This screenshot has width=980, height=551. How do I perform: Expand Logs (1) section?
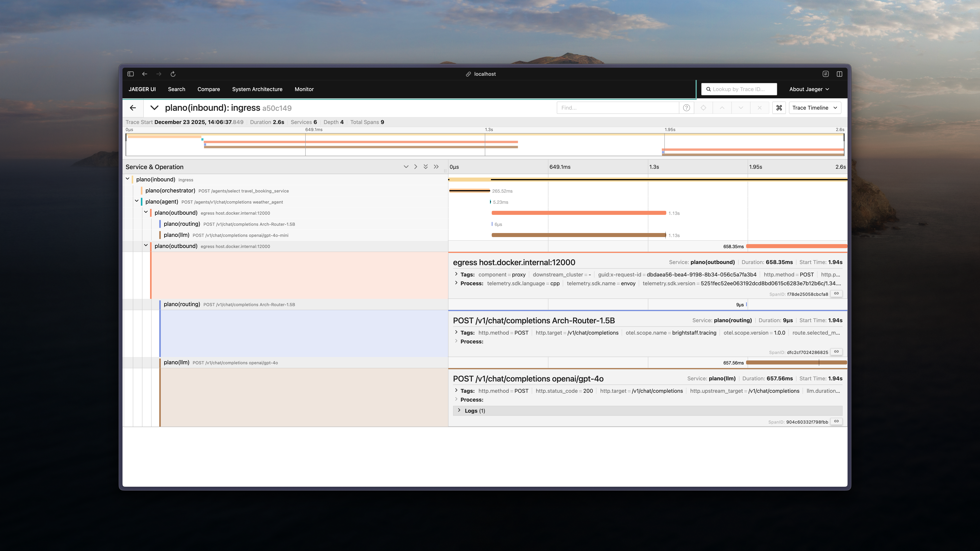(x=474, y=411)
